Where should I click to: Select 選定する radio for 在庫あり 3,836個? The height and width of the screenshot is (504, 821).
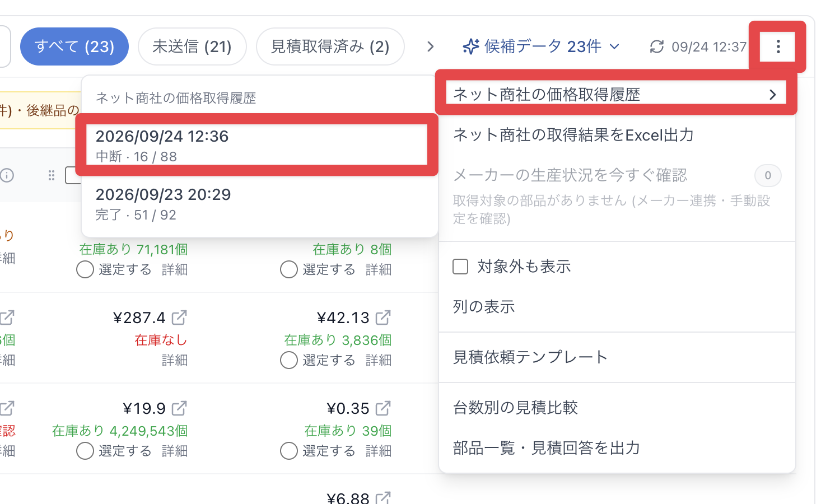pos(289,360)
